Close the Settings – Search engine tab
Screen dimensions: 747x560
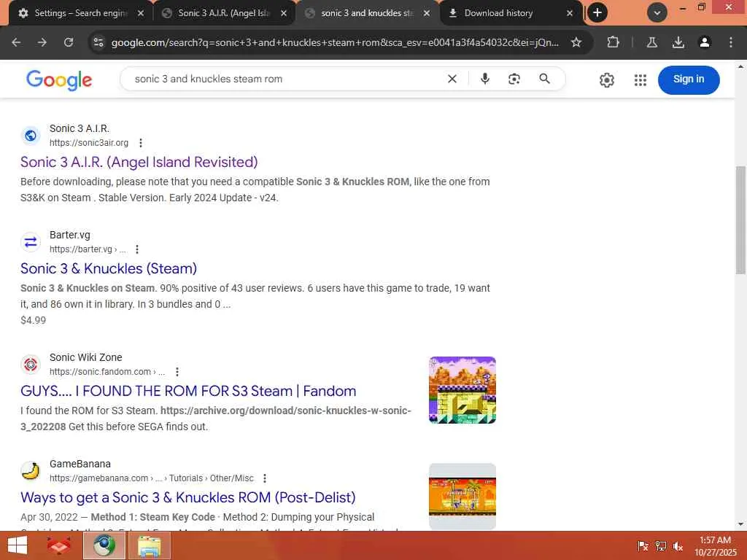[x=141, y=13]
